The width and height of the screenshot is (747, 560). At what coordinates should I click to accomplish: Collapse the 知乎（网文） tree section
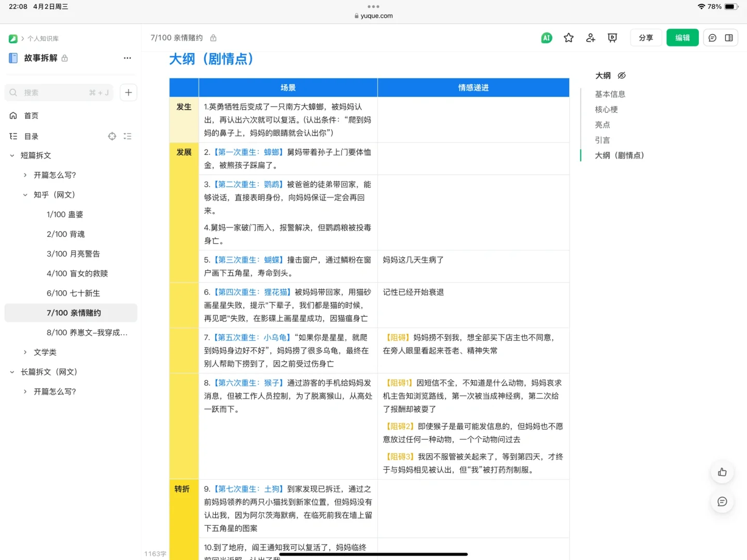click(x=24, y=194)
